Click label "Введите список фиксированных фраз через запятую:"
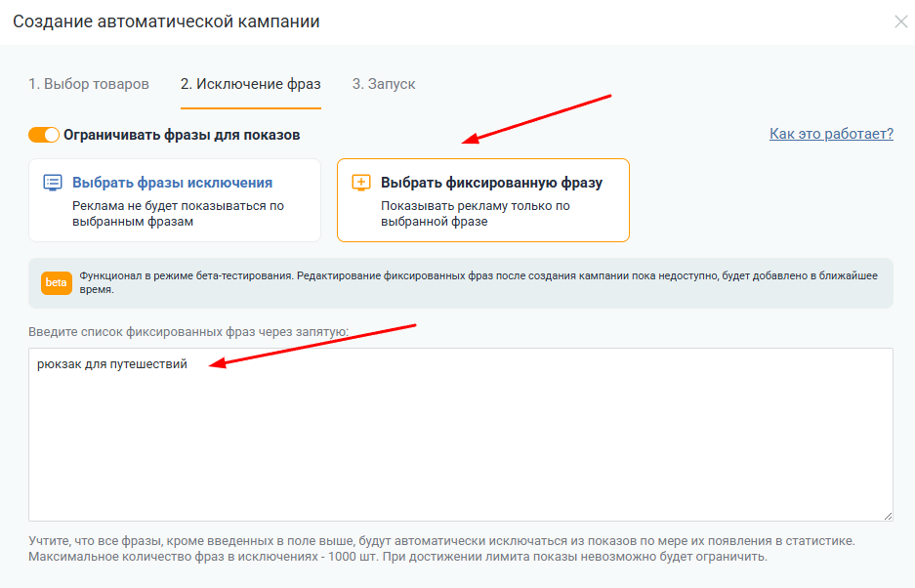This screenshot has height=588, width=915. (188, 332)
